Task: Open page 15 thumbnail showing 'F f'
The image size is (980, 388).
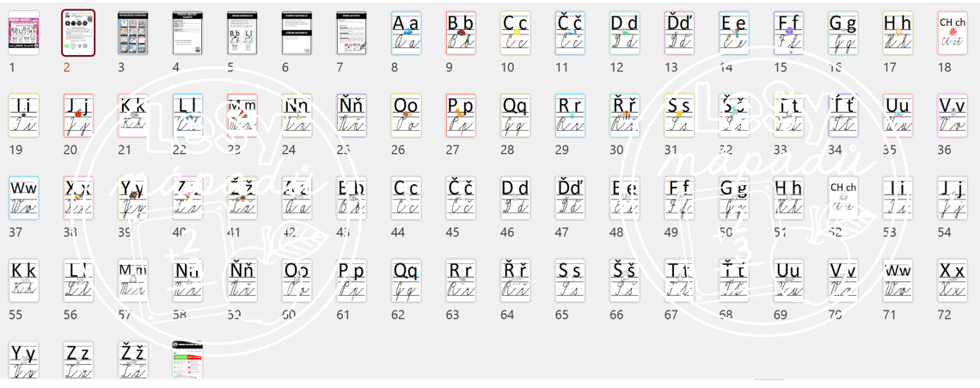Action: tap(788, 34)
